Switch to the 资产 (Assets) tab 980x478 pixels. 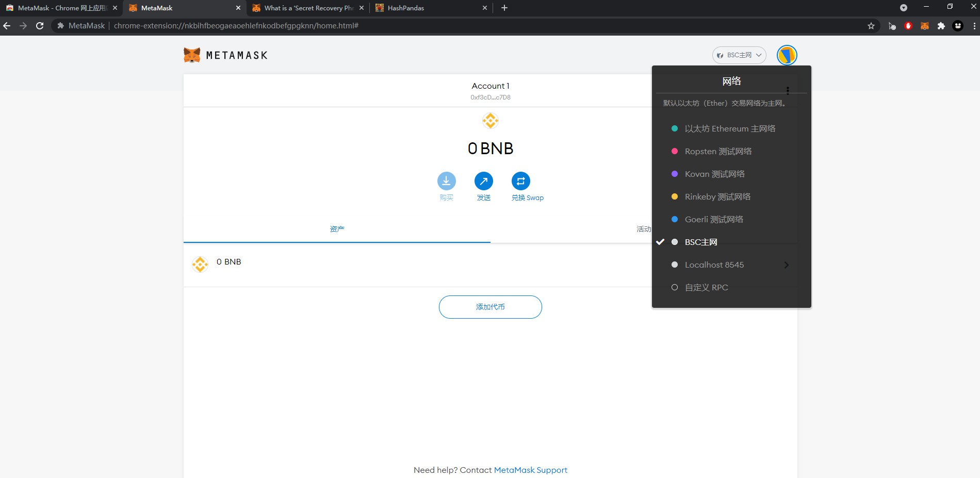tap(337, 229)
